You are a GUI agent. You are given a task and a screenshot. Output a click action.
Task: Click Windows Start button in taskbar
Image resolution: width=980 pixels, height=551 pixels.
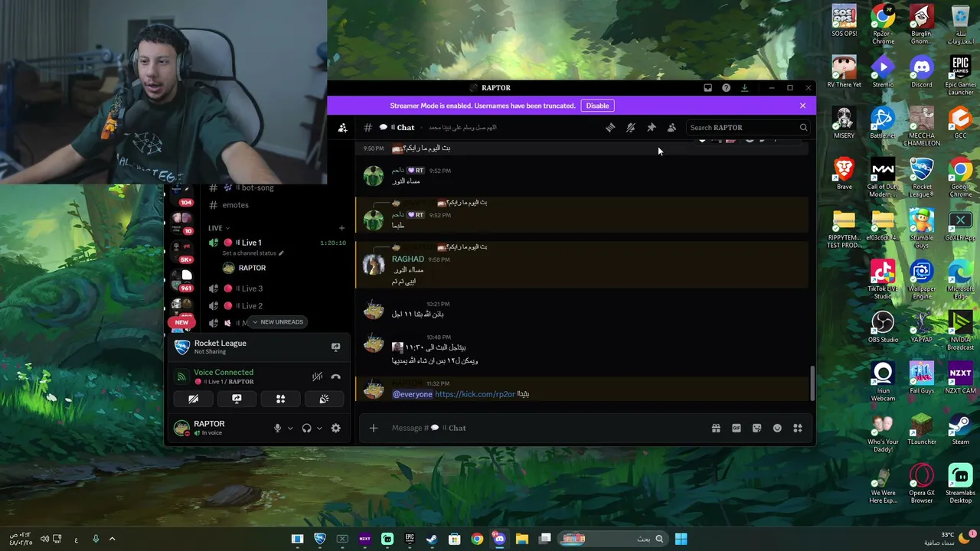tap(681, 539)
